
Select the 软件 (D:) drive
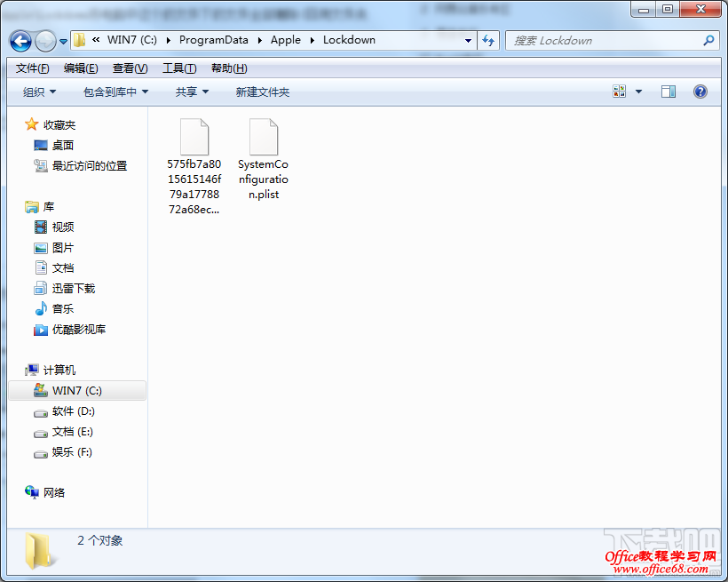pos(74,411)
